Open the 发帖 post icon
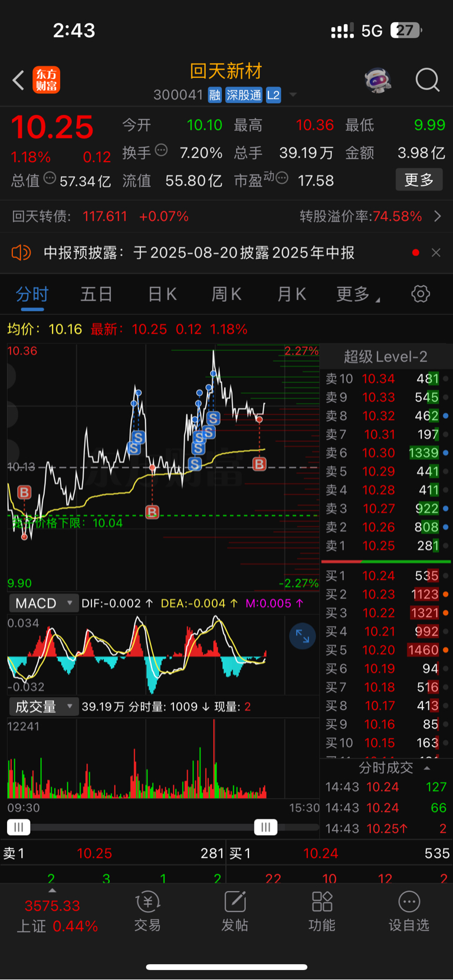This screenshot has height=980, width=453. (x=235, y=911)
